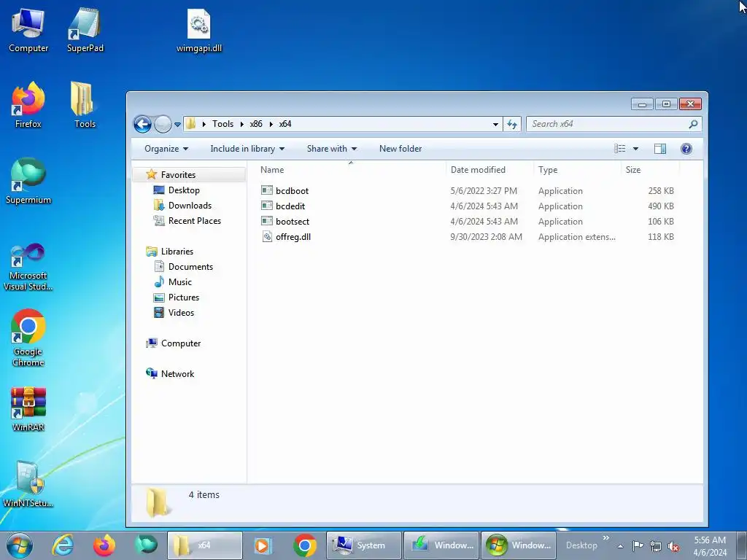
Task: Go back using the Explorer back arrow
Action: pos(142,124)
